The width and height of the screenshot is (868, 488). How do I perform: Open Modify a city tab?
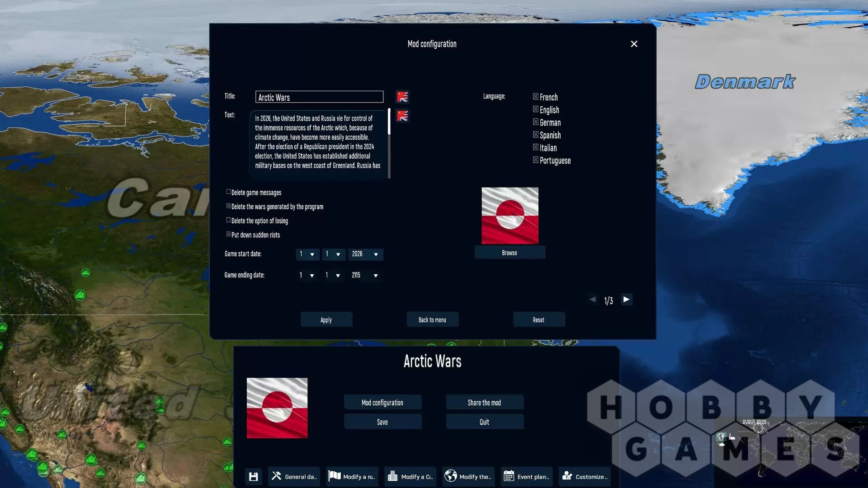click(410, 476)
